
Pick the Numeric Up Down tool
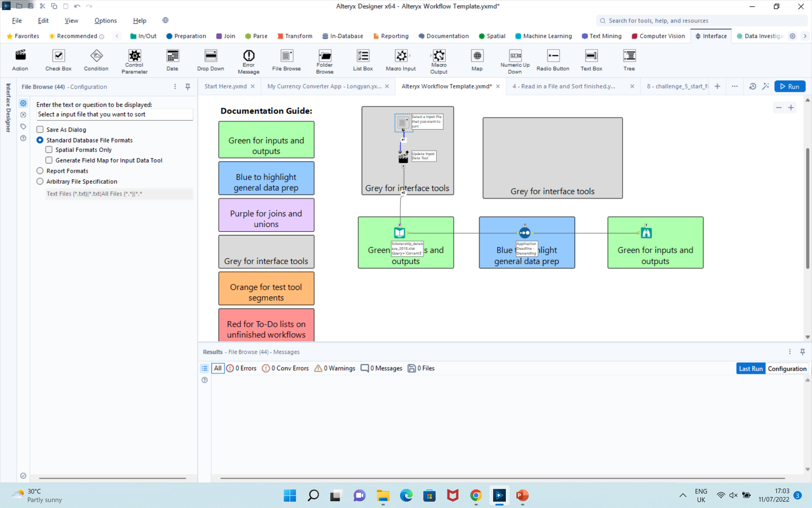[x=515, y=61]
